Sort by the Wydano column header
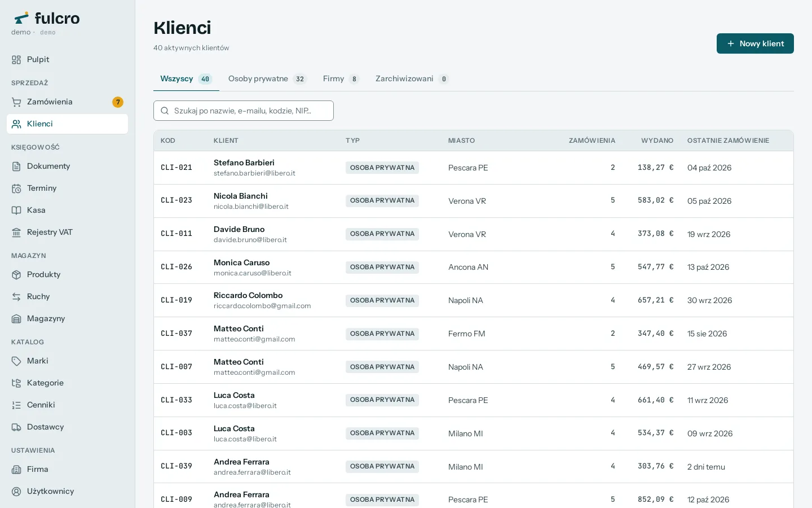This screenshot has height=508, width=812. tap(657, 141)
